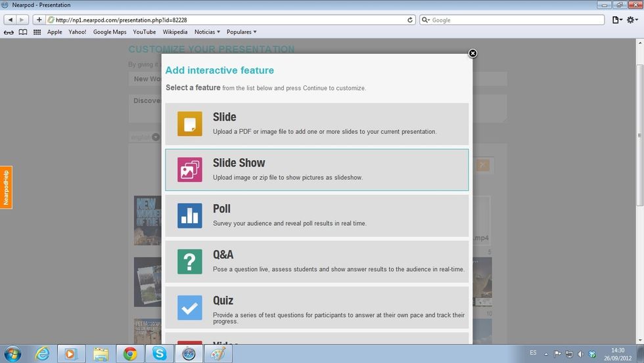Select the Quiz feature title
Image resolution: width=644 pixels, height=363 pixels.
pyautogui.click(x=223, y=301)
